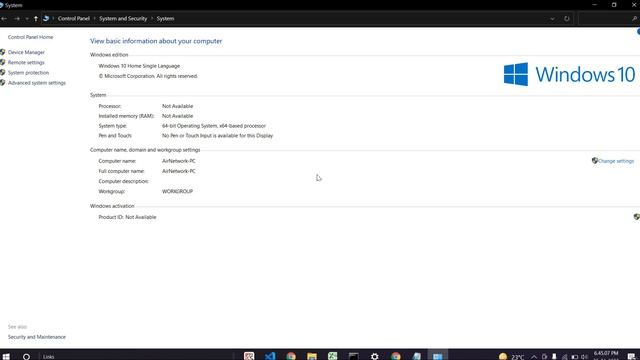The height and width of the screenshot is (360, 640).
Task: Click the 64-bit Operating System text
Action: pyautogui.click(x=214, y=126)
